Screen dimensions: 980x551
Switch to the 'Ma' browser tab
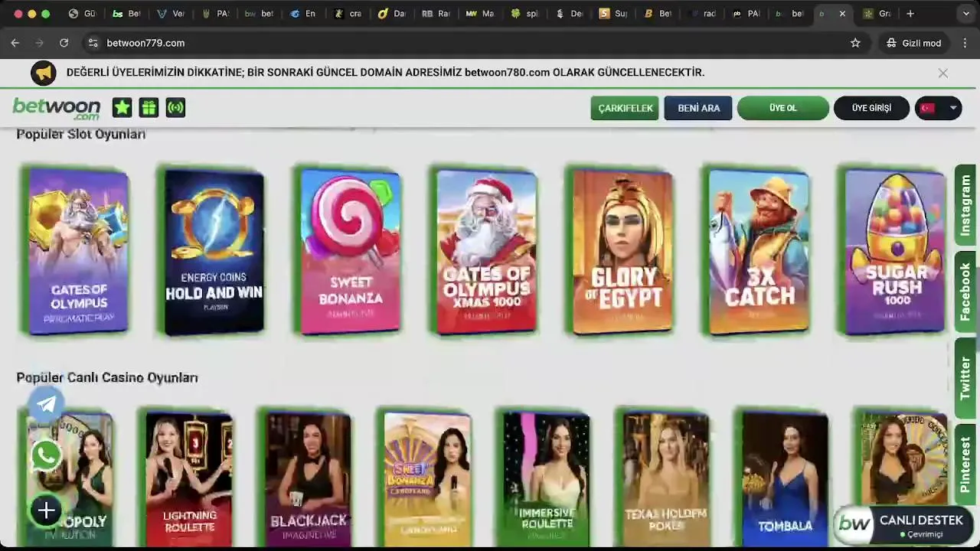tap(481, 14)
